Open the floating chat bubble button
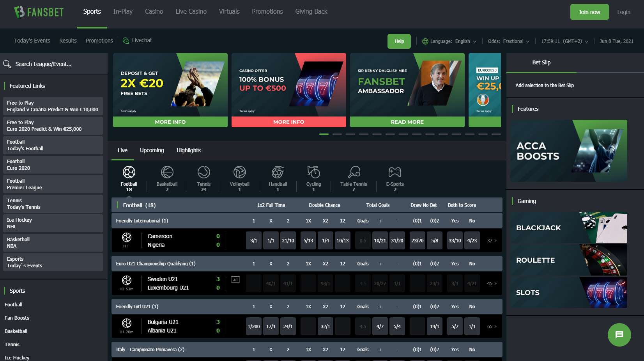 (x=619, y=335)
